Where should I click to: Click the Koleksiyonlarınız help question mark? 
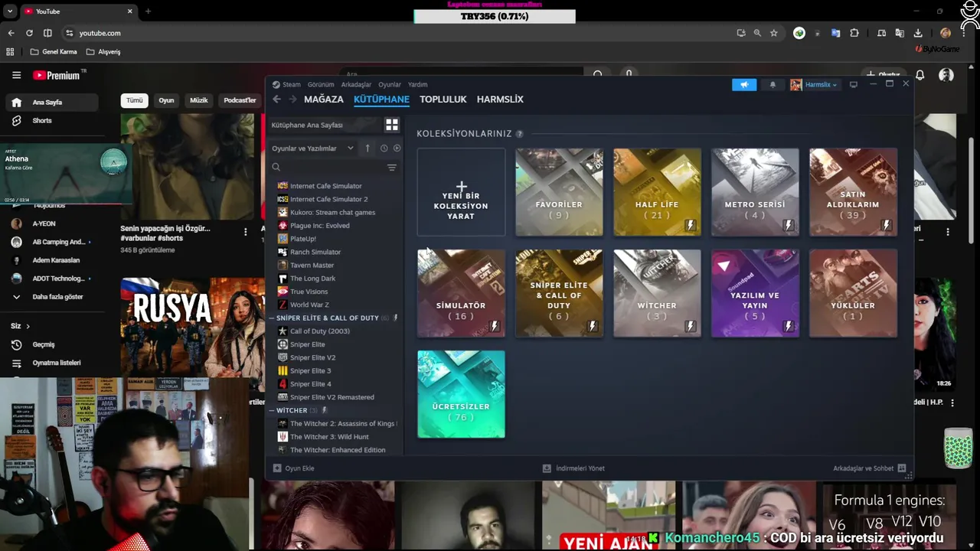tap(520, 134)
